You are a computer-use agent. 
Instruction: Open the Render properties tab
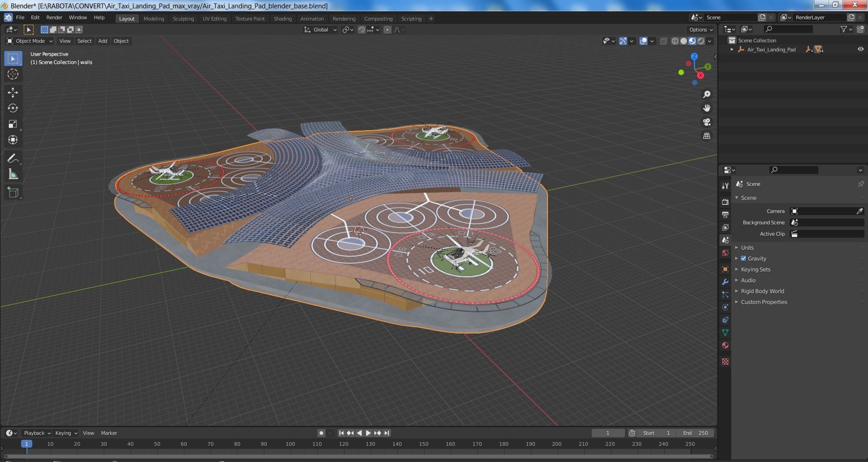point(725,202)
